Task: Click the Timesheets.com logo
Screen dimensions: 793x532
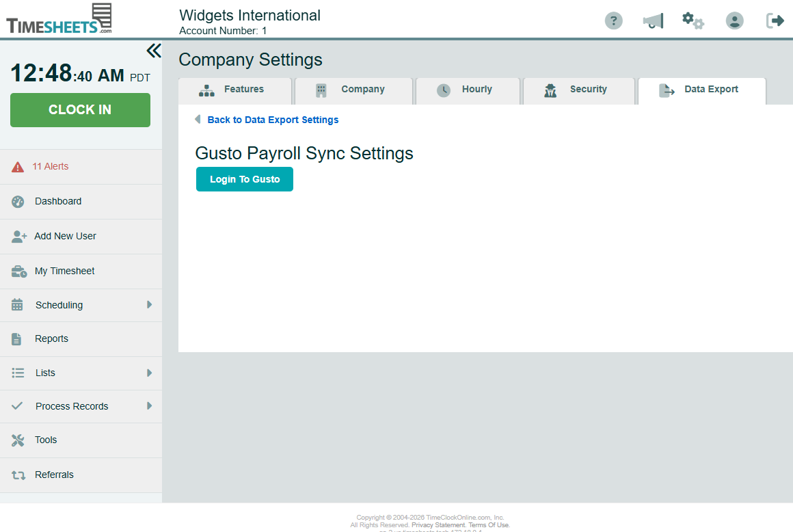Action: coord(59,18)
